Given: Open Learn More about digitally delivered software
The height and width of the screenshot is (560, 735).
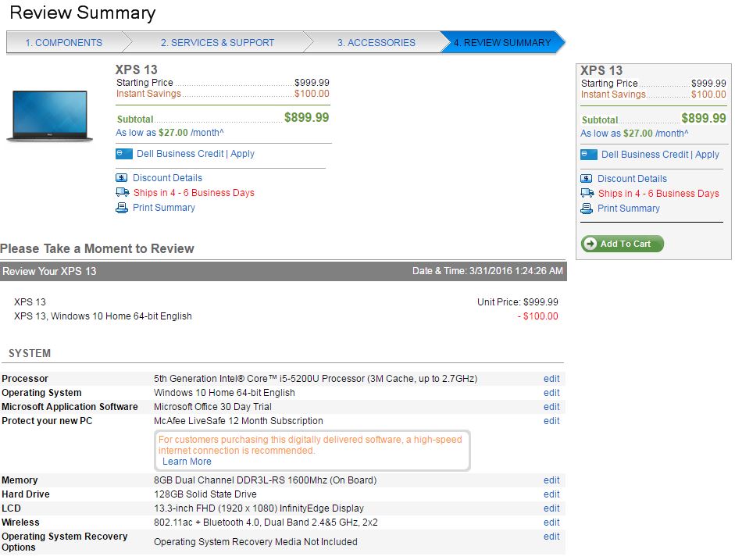Looking at the screenshot, I should (187, 462).
